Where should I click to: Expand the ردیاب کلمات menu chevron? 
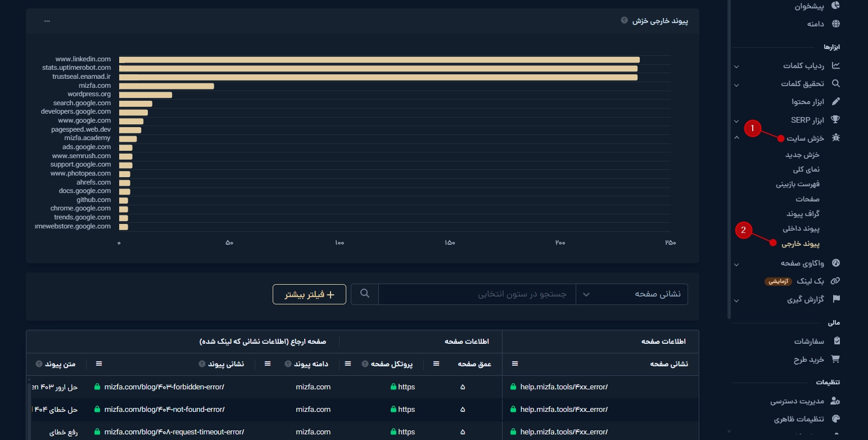pyautogui.click(x=736, y=66)
